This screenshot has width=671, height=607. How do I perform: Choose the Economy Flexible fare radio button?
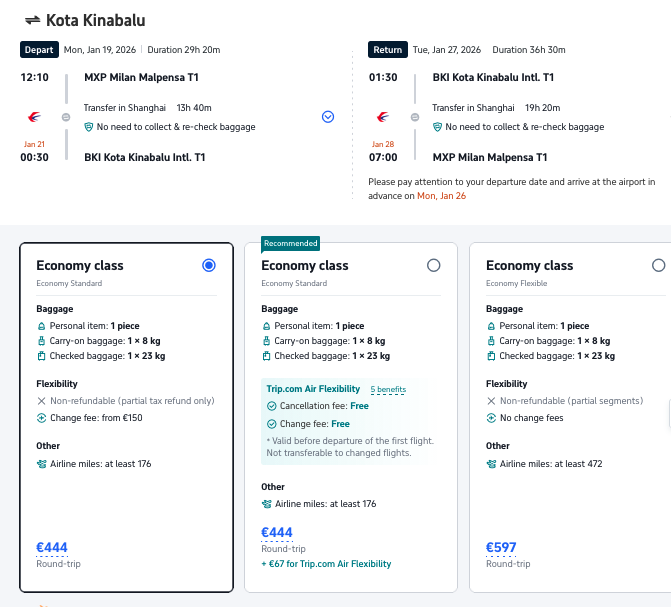(x=657, y=265)
